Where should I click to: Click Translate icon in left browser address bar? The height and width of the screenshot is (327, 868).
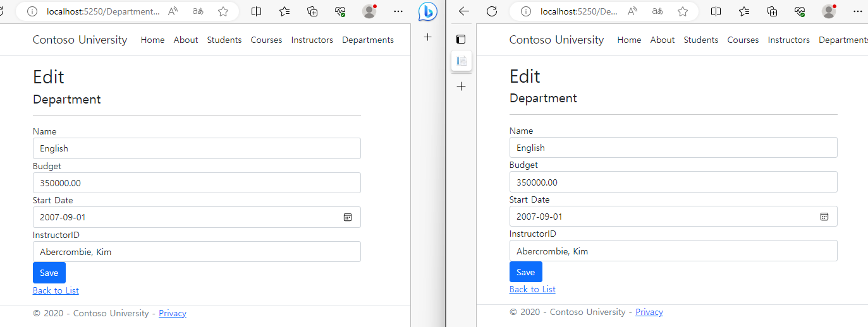pos(198,11)
